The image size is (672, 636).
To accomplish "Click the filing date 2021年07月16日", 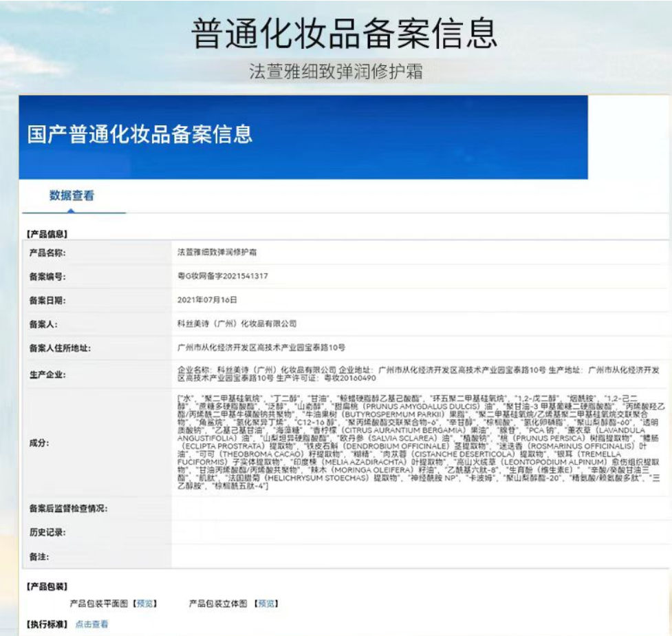I will (x=207, y=299).
